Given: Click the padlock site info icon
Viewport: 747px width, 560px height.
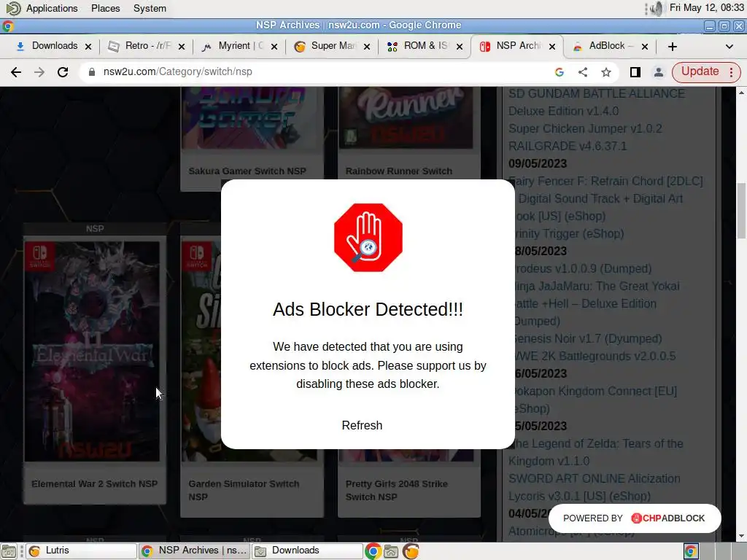Looking at the screenshot, I should tap(92, 72).
